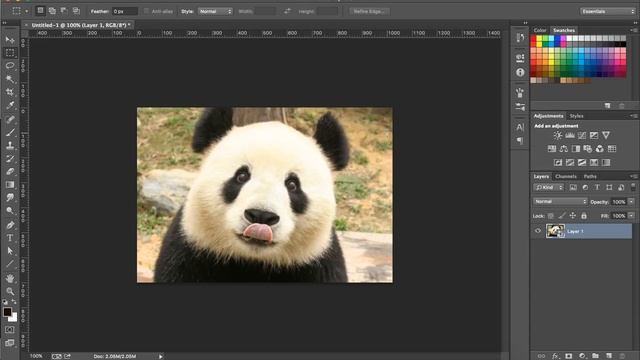Open the Fill slider arrow
The height and width of the screenshot is (360, 640).
point(631,216)
